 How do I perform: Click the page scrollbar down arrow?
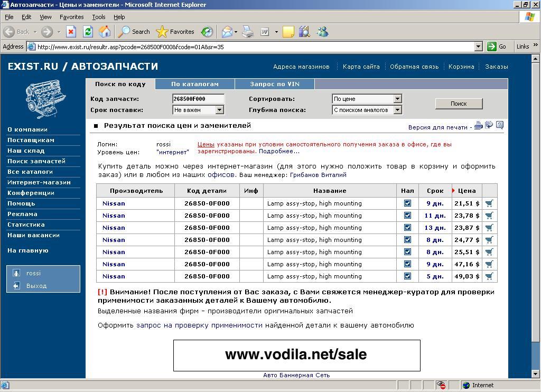tap(535, 374)
